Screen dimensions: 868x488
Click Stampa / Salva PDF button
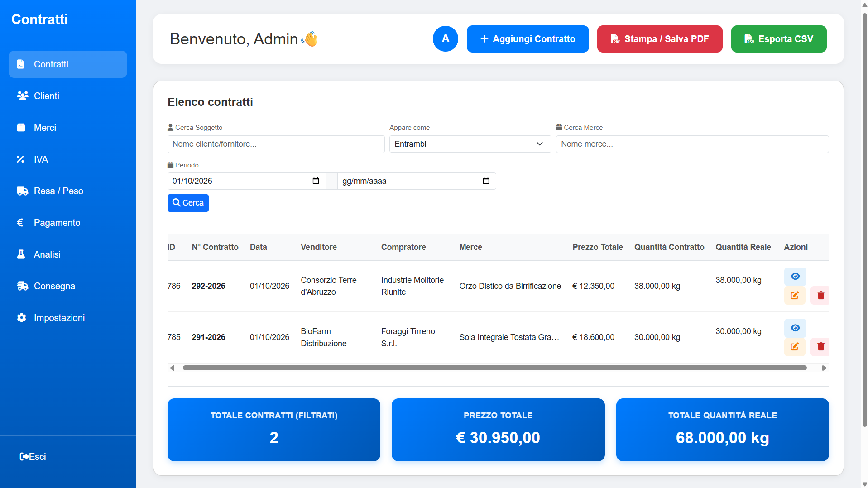[x=660, y=39]
